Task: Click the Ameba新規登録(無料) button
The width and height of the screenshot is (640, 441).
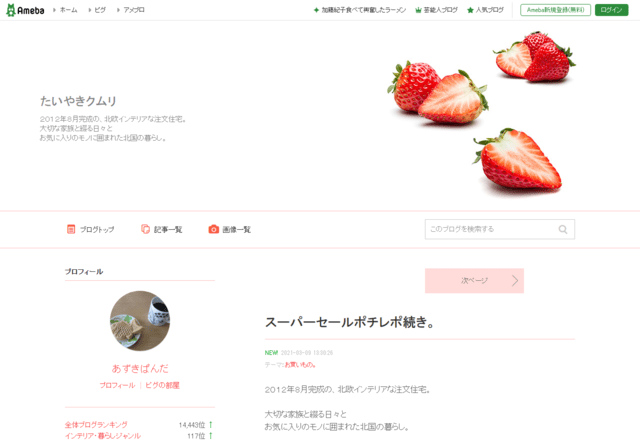Action: point(555,10)
